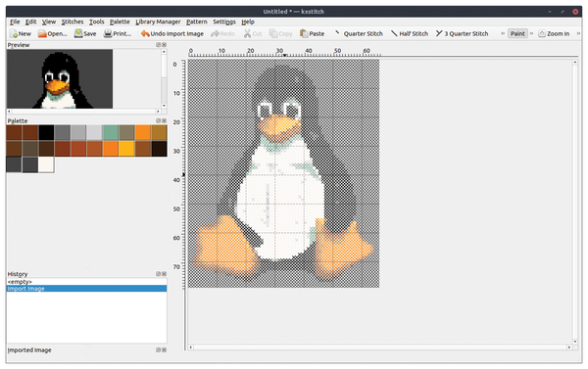Close the Preview panel

click(164, 45)
